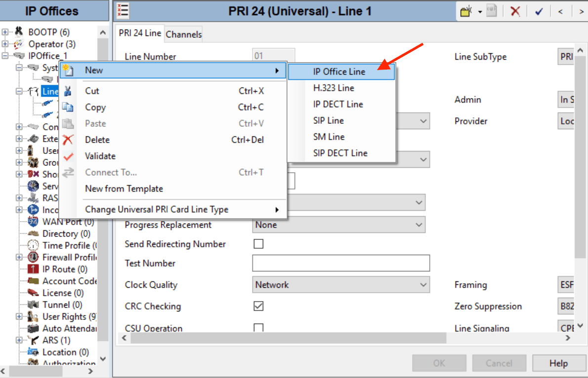This screenshot has width=588, height=378.
Task: Select the PRI 24 Line tab
Action: click(x=140, y=33)
